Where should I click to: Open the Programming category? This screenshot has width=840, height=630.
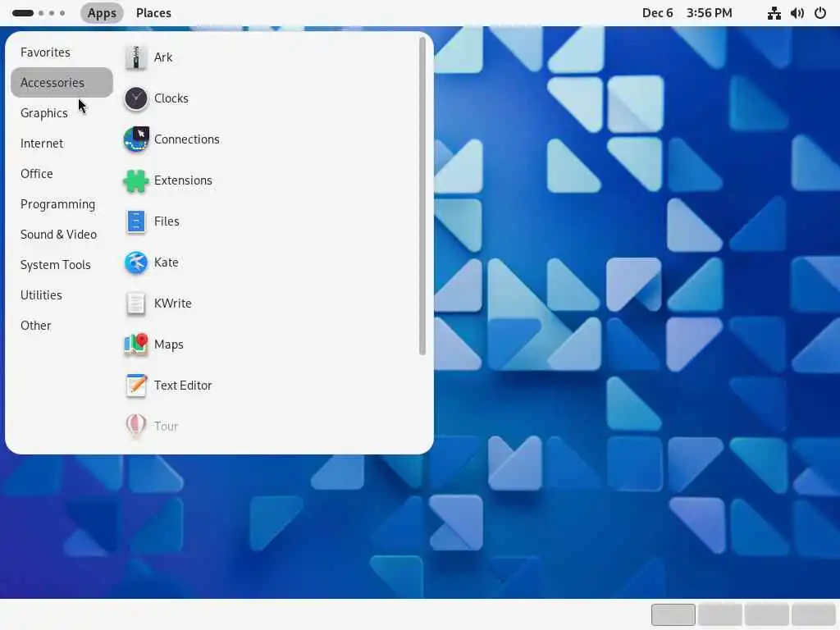pyautogui.click(x=62, y=204)
